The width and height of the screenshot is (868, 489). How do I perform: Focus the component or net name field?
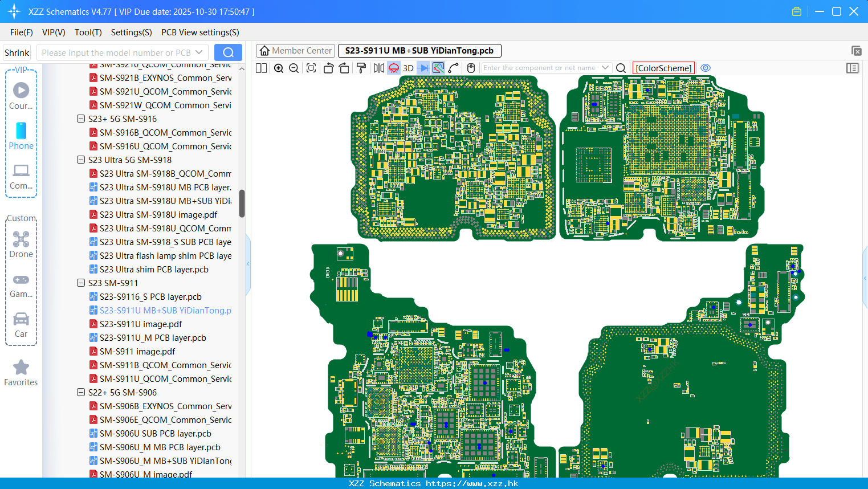[x=540, y=68]
